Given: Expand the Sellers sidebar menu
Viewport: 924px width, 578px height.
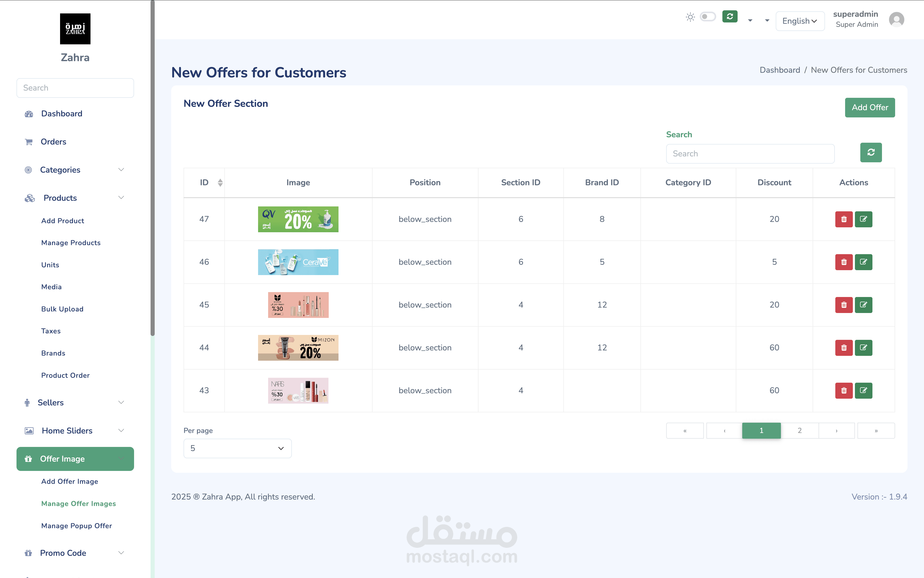Looking at the screenshot, I should pyautogui.click(x=75, y=402).
